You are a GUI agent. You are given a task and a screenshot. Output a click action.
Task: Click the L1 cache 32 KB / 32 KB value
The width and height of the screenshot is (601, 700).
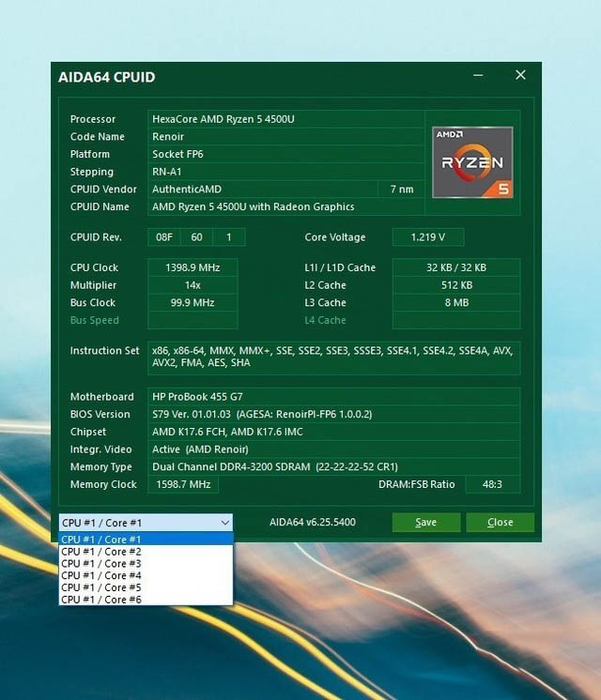click(456, 267)
